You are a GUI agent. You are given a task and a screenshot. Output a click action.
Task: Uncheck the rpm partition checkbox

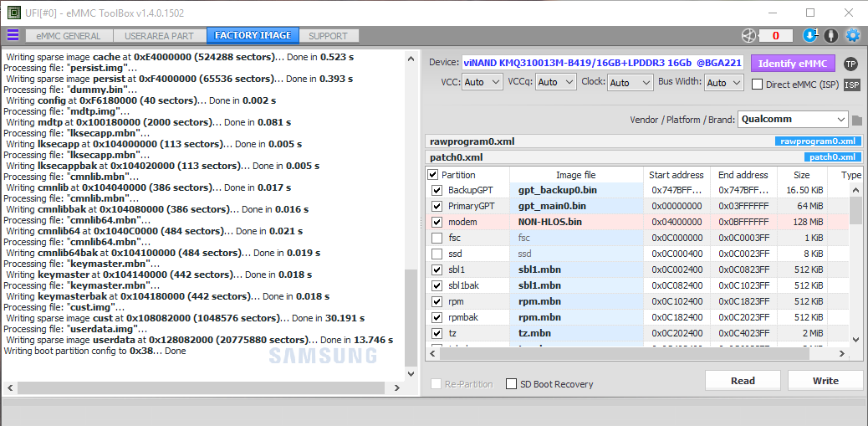(x=437, y=302)
